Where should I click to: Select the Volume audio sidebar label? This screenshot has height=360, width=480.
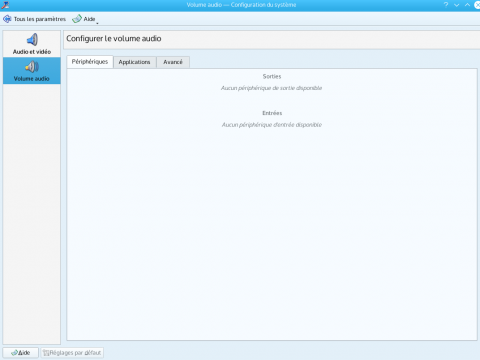[32, 79]
